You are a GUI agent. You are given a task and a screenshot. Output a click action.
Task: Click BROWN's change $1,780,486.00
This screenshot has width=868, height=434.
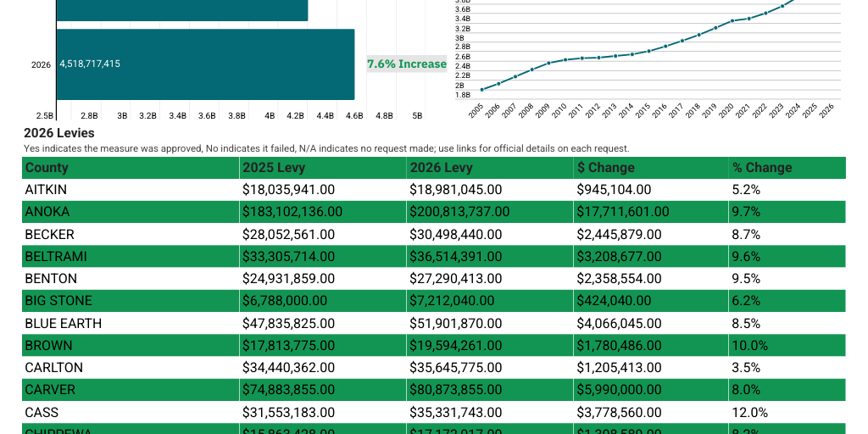[x=651, y=346]
